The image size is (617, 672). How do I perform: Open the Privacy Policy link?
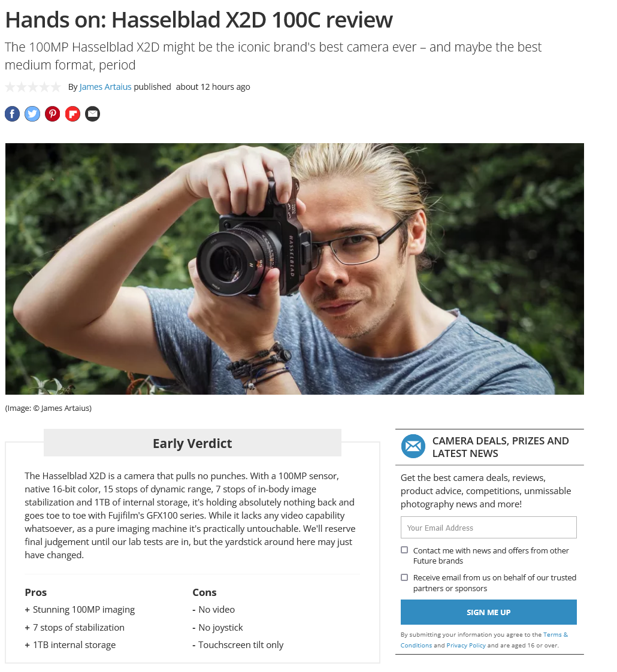(466, 646)
